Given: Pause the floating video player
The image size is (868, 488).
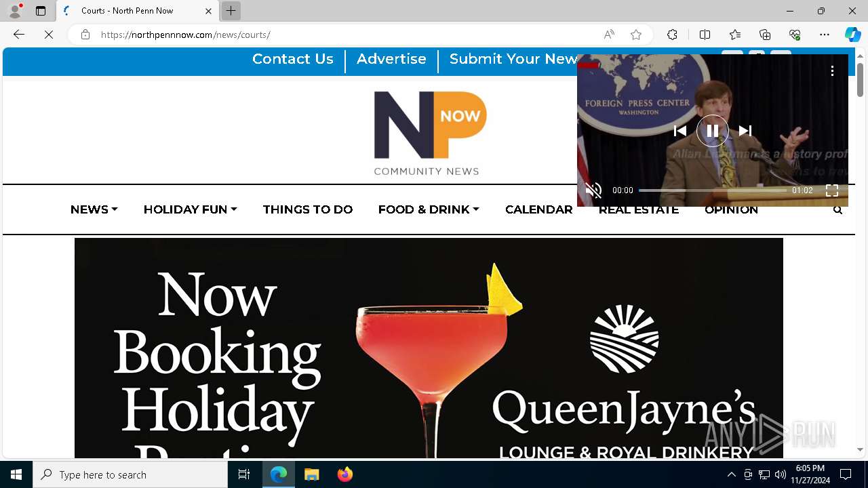Looking at the screenshot, I should pyautogui.click(x=712, y=131).
